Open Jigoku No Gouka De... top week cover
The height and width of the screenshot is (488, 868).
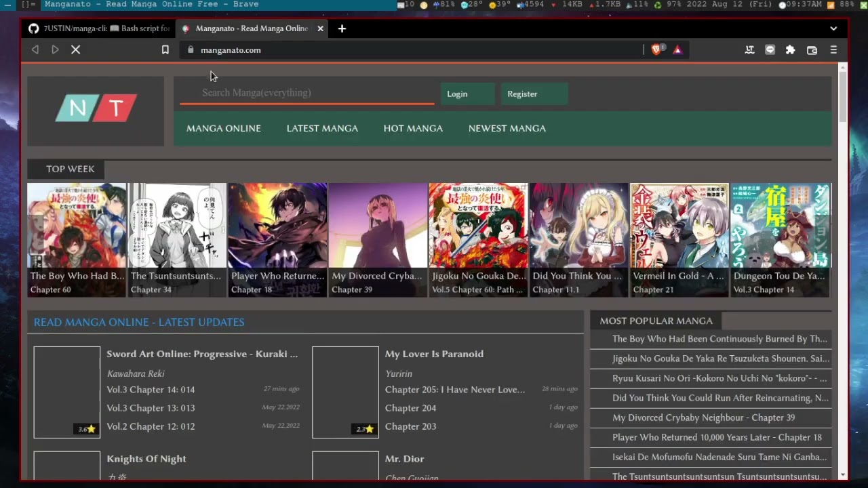[x=478, y=239]
